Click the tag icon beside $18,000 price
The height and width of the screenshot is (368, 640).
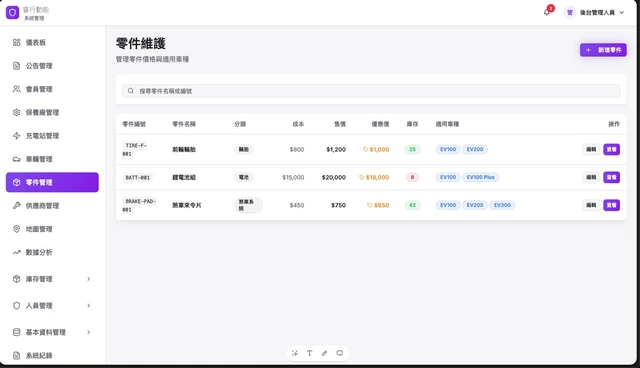[x=362, y=177]
